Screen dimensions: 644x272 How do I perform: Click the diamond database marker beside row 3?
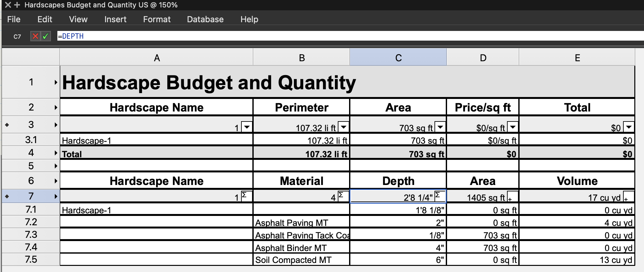click(x=7, y=125)
